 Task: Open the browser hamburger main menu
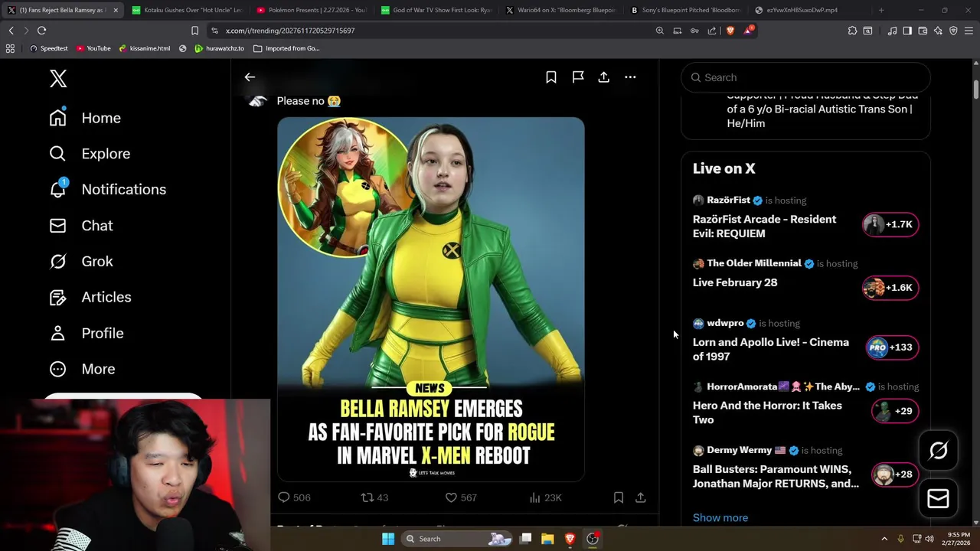tap(969, 31)
